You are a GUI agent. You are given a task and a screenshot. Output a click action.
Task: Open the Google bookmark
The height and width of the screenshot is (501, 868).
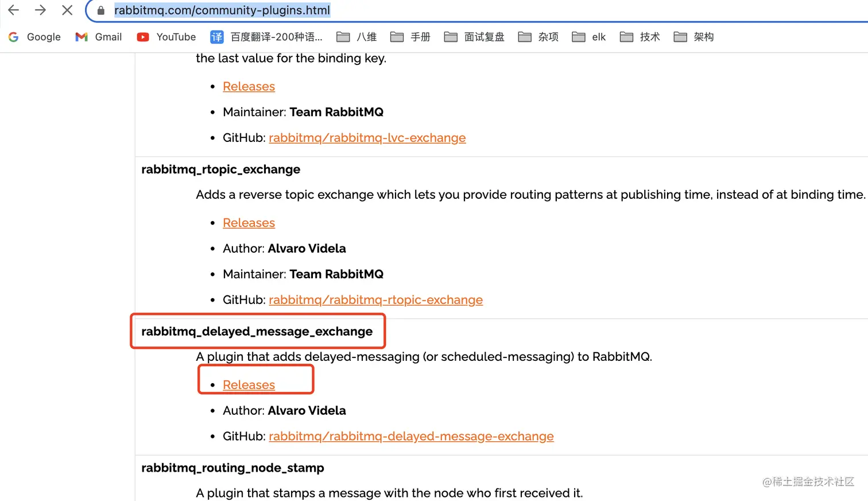(34, 37)
